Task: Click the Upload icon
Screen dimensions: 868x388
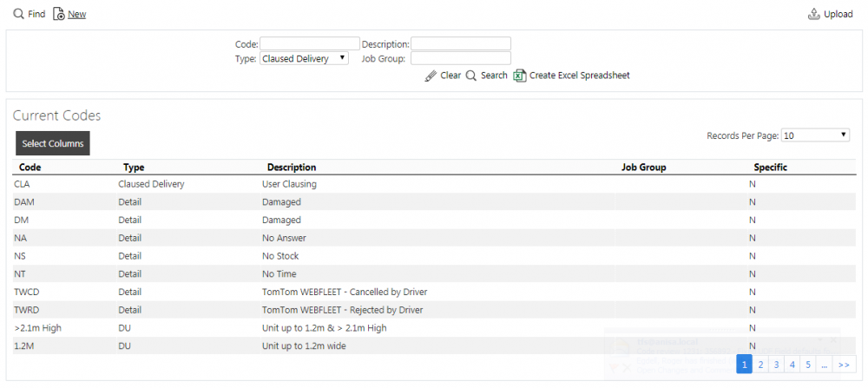Action: point(814,14)
